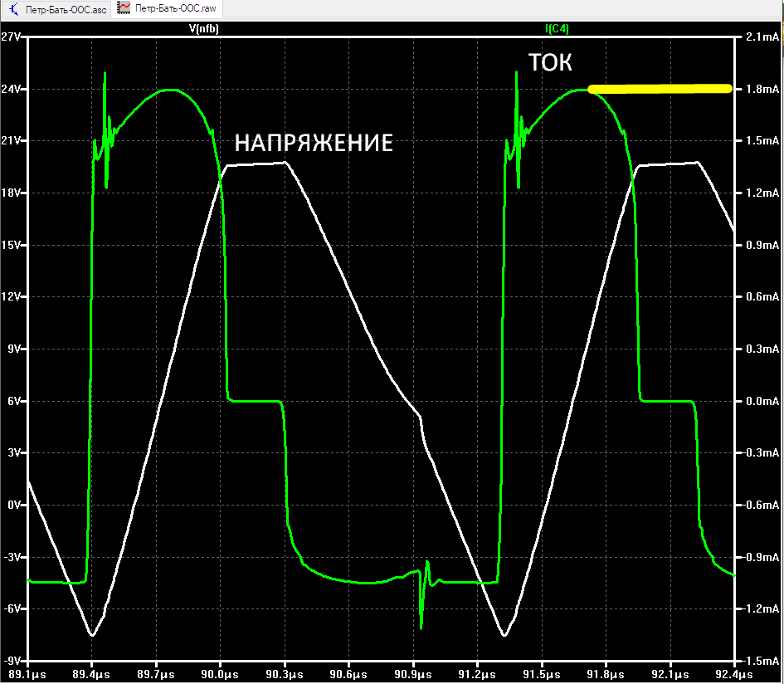Click the V(nfb) trace label
784x684 pixels.
tap(204, 29)
